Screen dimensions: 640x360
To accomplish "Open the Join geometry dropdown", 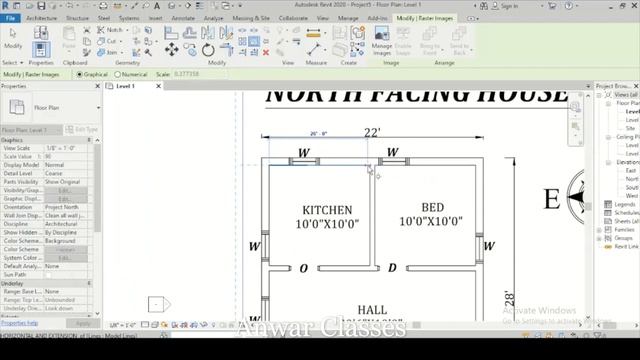I will (122, 53).
